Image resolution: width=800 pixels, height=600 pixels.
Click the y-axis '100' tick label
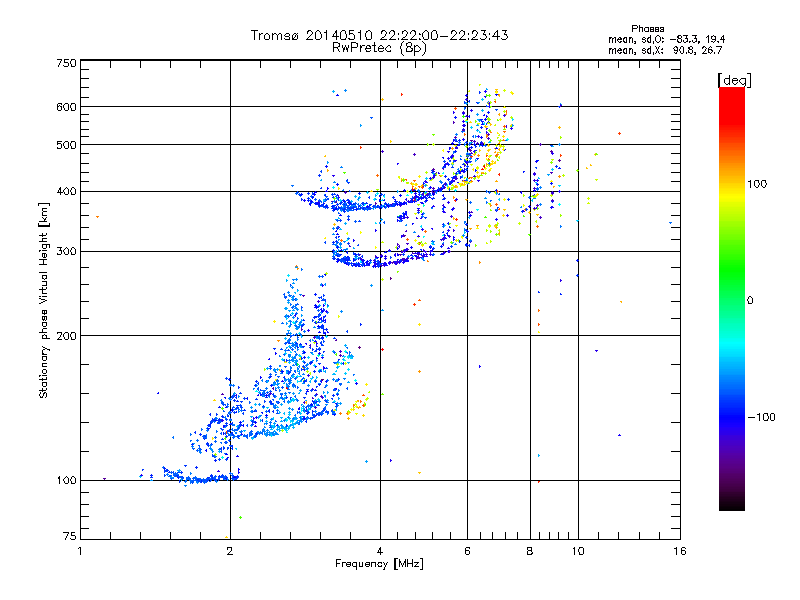(x=66, y=480)
